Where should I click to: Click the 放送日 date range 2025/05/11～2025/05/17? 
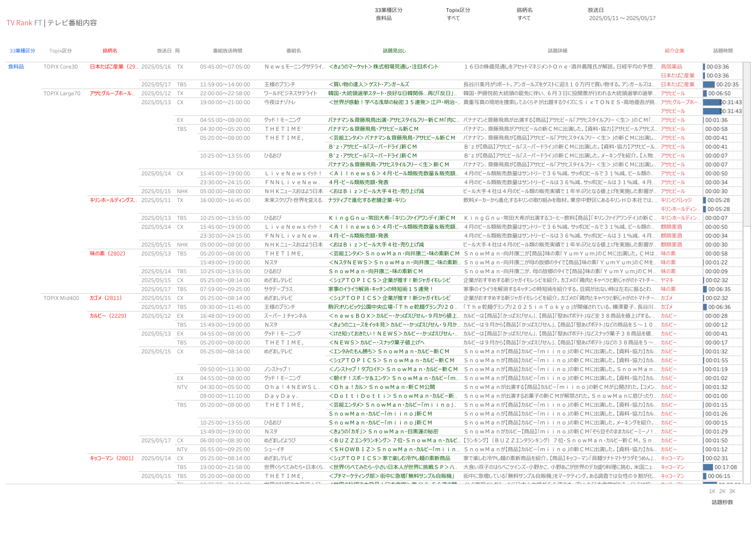coord(622,18)
